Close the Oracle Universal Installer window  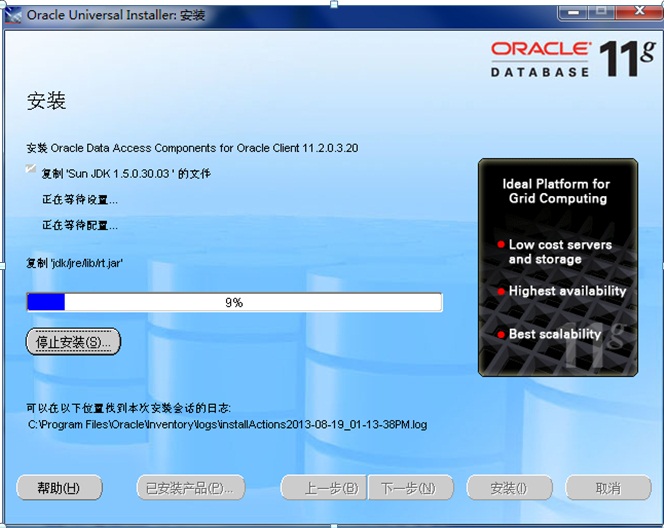click(639, 12)
